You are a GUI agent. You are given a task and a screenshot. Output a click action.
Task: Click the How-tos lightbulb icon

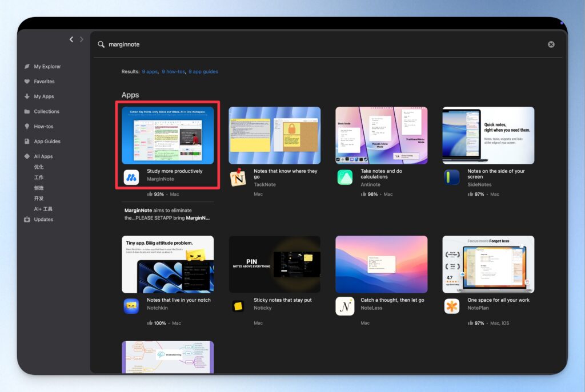click(x=27, y=126)
